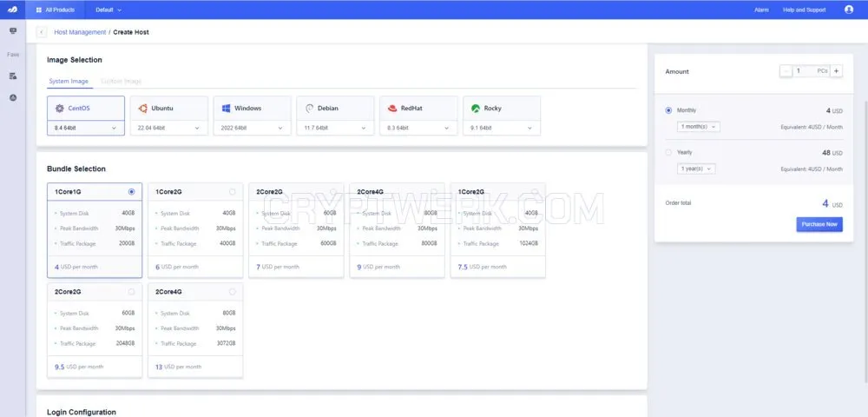Open Alarm in the top bar

761,10
